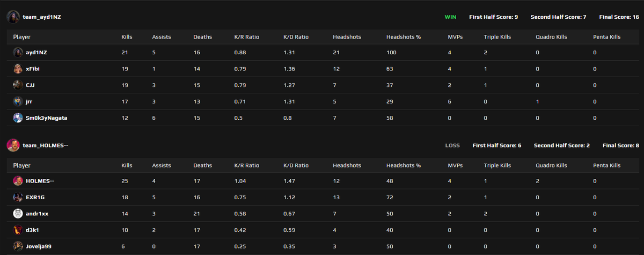The image size is (644, 255).
Task: Open EXR1G player profile name
Action: click(x=35, y=197)
